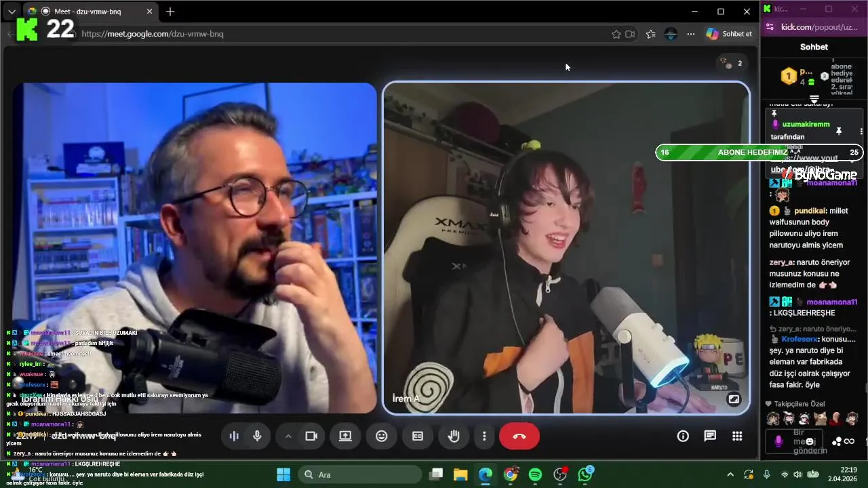Viewport: 868px width, 488px height.
Task: Start presenting your screen
Action: [x=345, y=436]
